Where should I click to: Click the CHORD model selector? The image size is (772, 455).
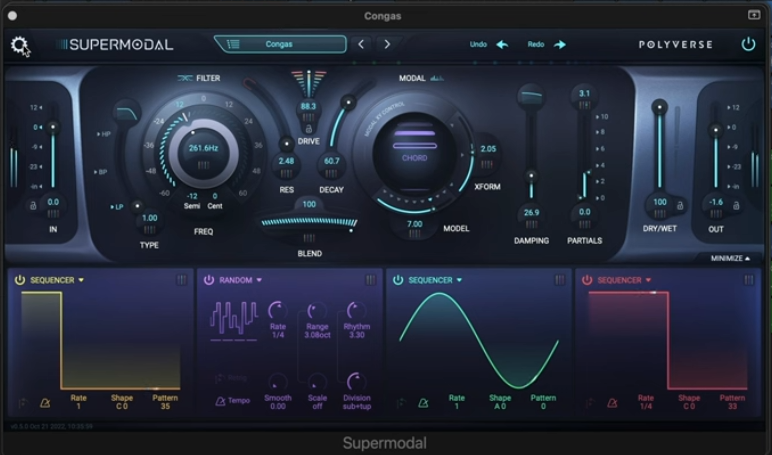(x=415, y=158)
